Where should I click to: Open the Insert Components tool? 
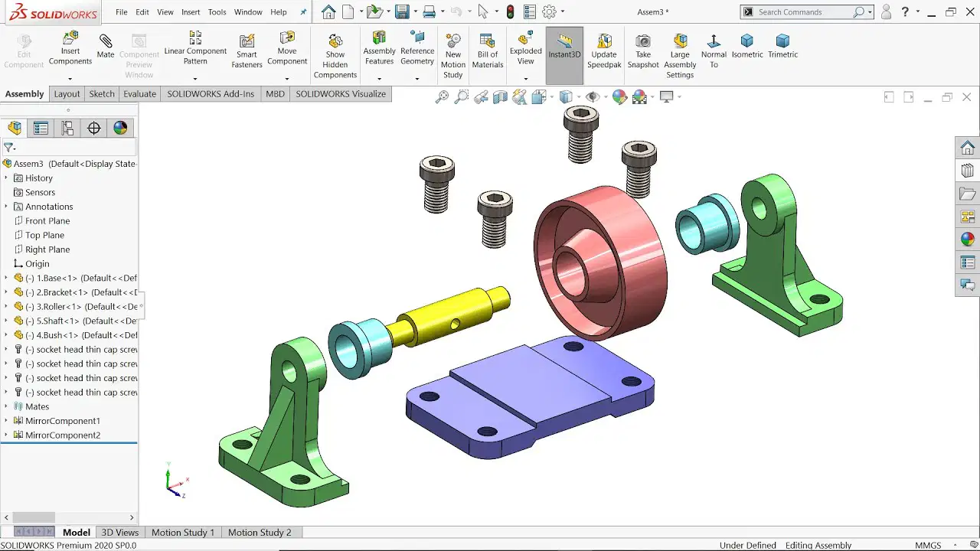coord(70,47)
